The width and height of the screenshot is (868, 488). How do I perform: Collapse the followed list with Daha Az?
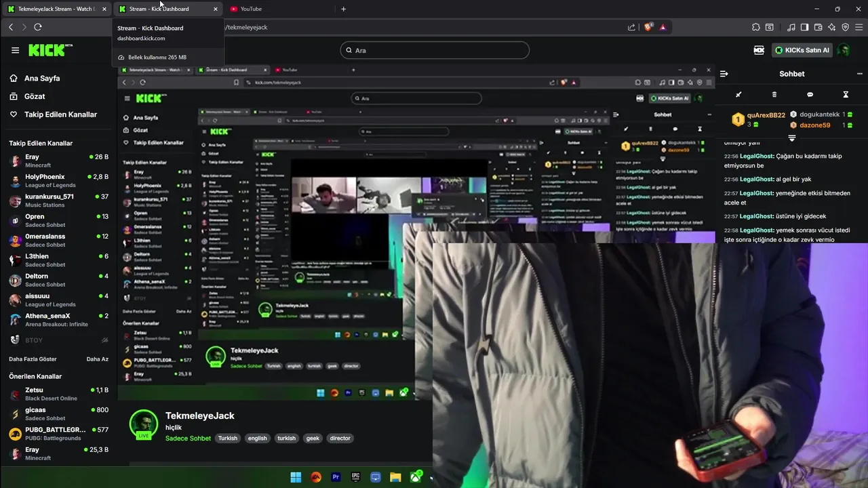click(98, 359)
